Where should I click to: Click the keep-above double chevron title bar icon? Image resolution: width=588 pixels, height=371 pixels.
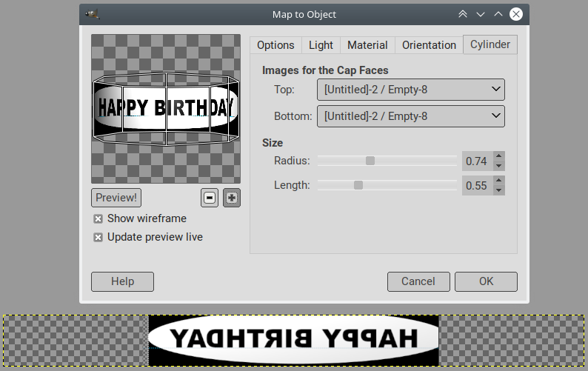point(463,14)
